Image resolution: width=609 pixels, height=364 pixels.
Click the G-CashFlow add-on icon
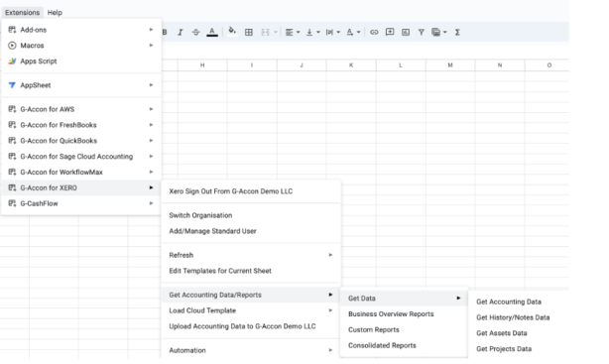tap(12, 203)
